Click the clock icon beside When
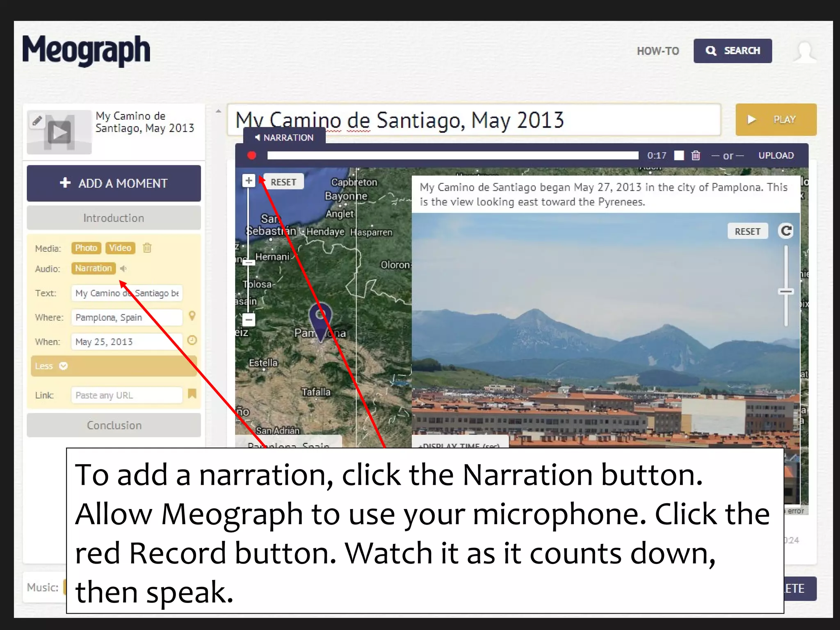Screen dimensions: 840x630 192,340
